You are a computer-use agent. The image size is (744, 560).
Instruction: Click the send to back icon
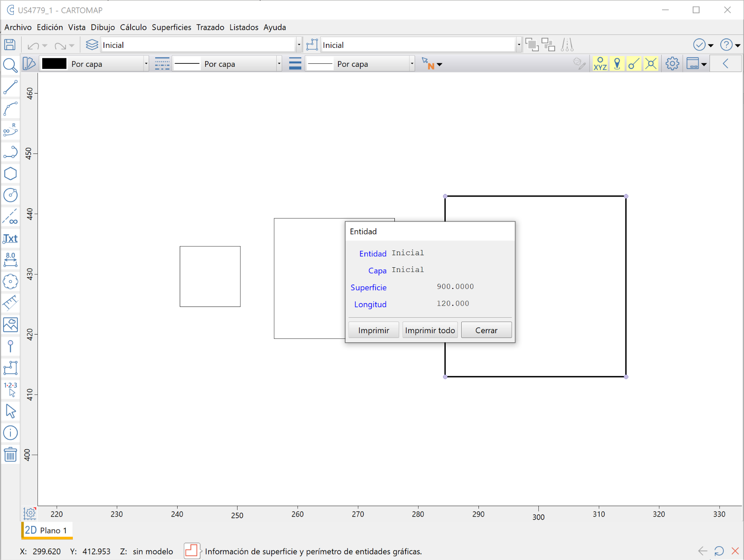(548, 44)
